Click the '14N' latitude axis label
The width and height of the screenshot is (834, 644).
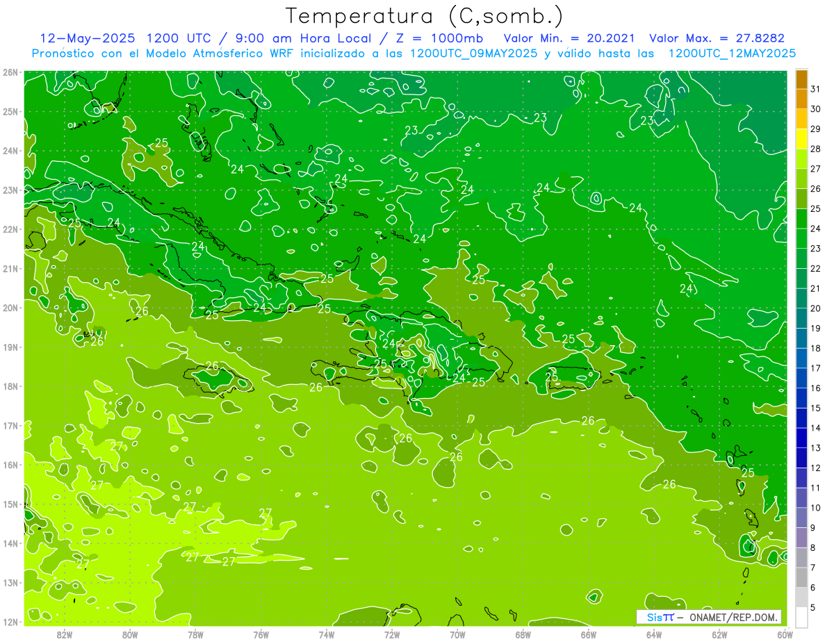point(10,543)
